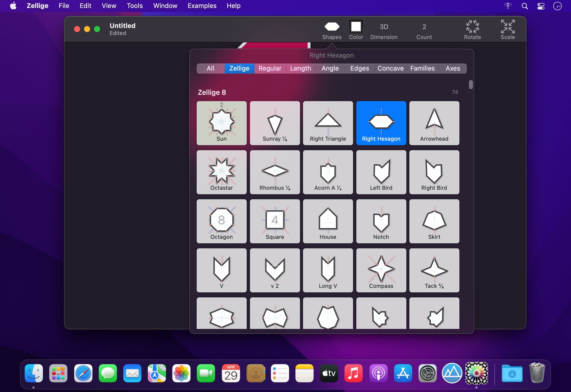The height and width of the screenshot is (392, 571).
Task: Switch to the Concave filter tab
Action: 390,68
